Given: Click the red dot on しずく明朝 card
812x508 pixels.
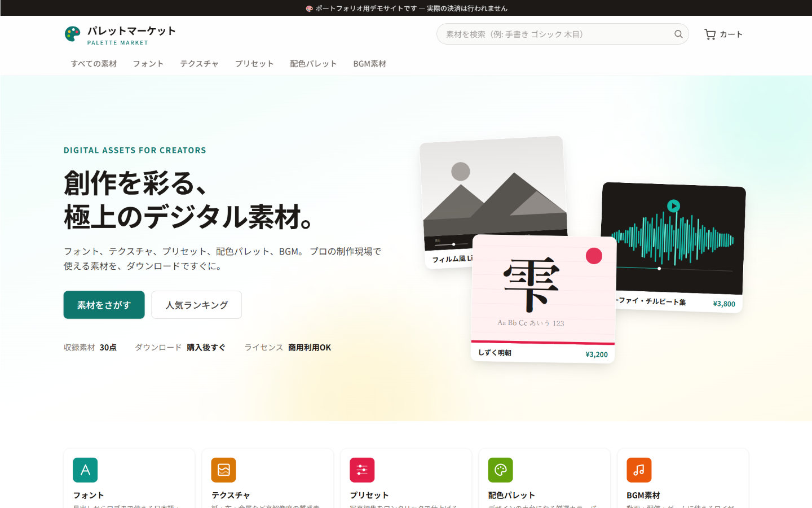Looking at the screenshot, I should click(x=594, y=256).
